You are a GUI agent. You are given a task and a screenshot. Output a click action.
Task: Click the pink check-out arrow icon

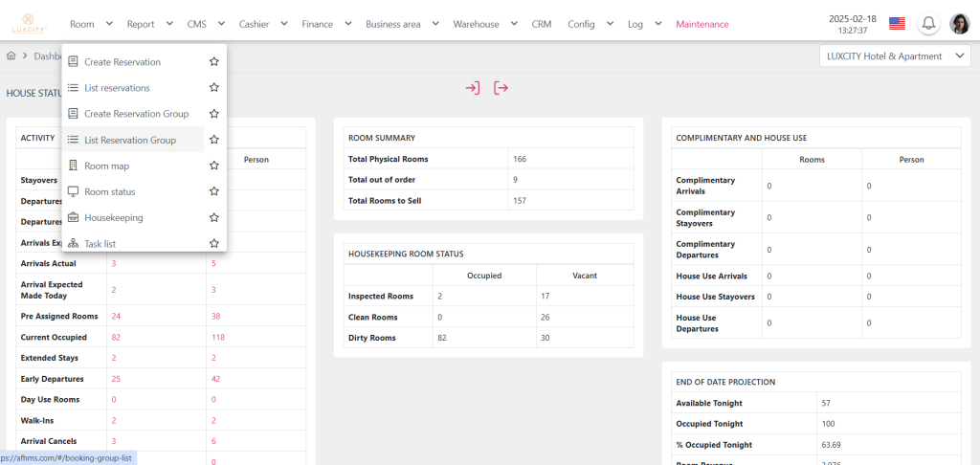coord(501,88)
